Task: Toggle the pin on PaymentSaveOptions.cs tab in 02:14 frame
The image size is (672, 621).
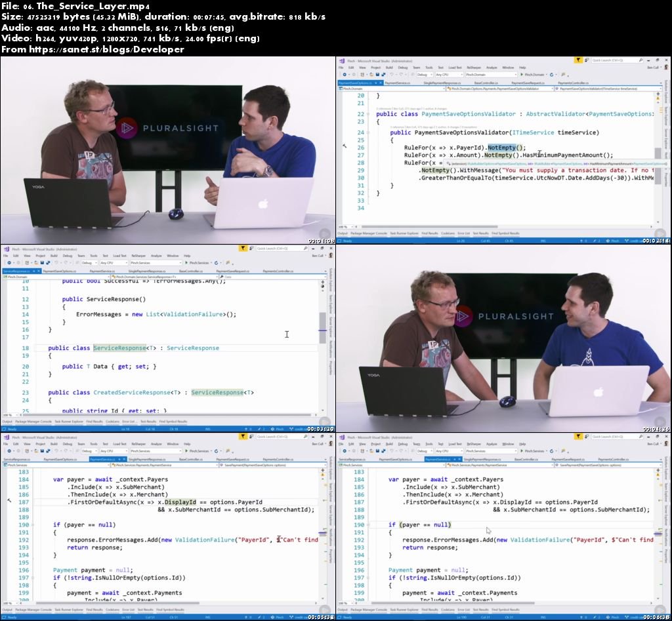Action: (x=375, y=83)
